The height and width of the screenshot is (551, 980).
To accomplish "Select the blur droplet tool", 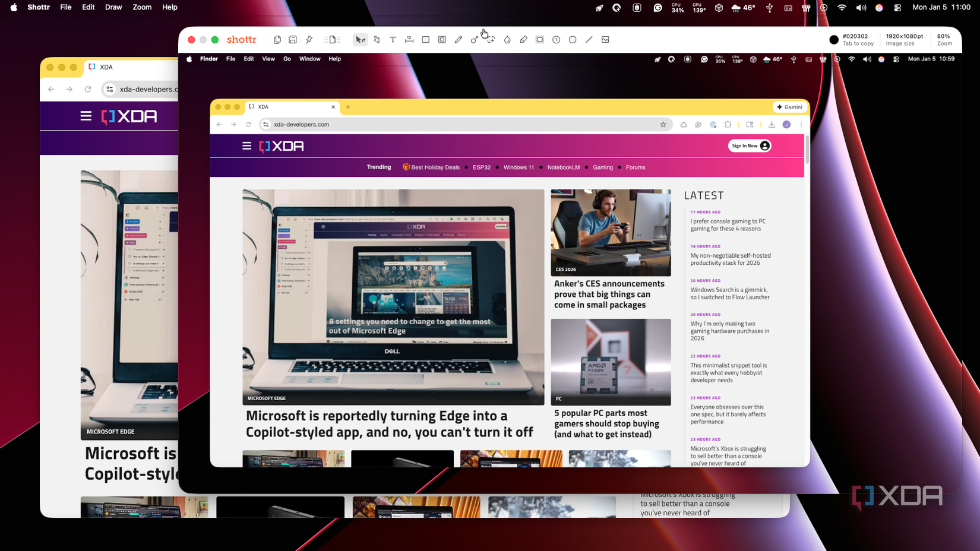I will coord(507,40).
